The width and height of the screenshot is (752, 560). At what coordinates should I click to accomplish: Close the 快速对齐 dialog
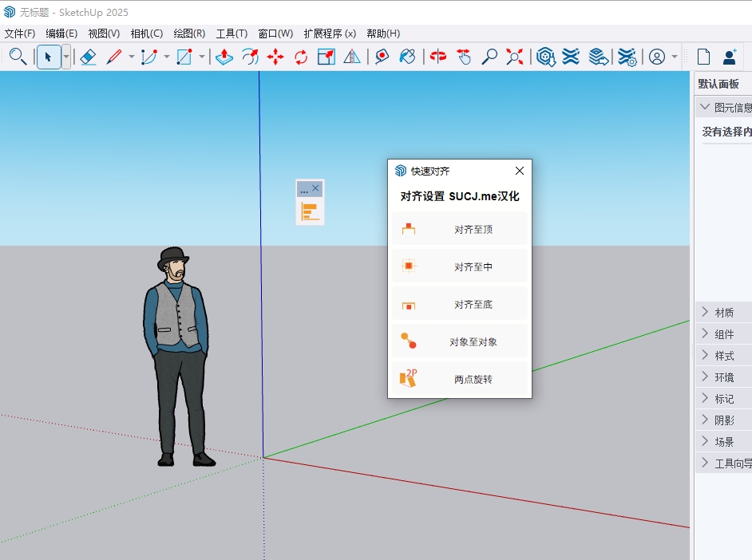coord(520,171)
